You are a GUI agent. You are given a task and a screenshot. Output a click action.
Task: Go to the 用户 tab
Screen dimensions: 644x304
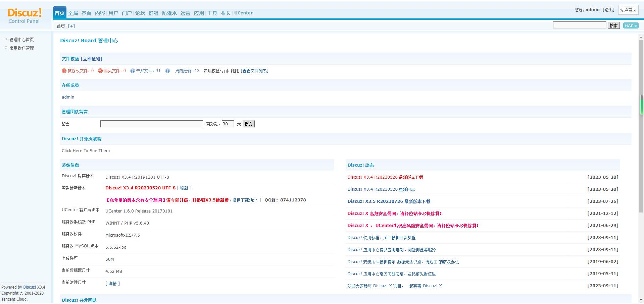tap(113, 13)
